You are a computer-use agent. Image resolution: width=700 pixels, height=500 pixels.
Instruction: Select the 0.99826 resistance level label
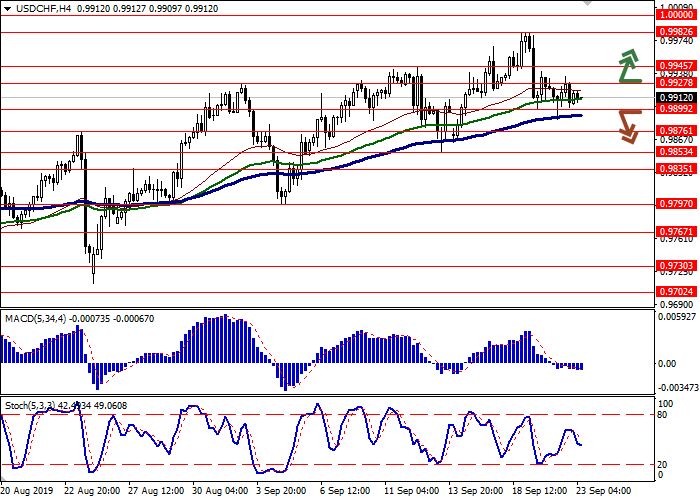(x=676, y=31)
